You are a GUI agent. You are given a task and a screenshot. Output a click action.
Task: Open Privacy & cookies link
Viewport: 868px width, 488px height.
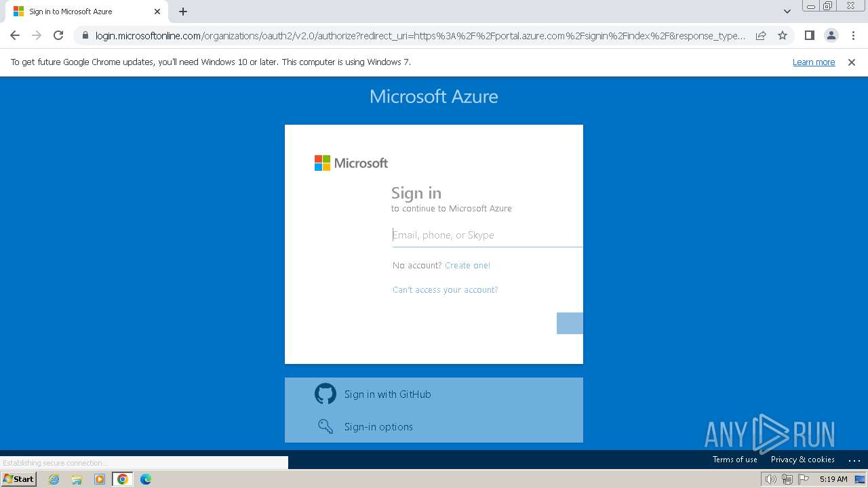(x=802, y=459)
